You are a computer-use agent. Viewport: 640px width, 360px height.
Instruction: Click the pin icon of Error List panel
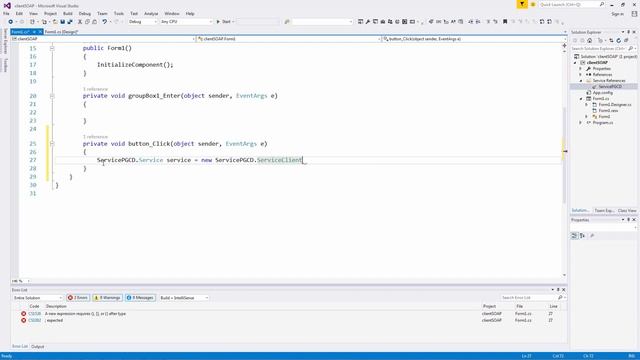tap(558, 290)
